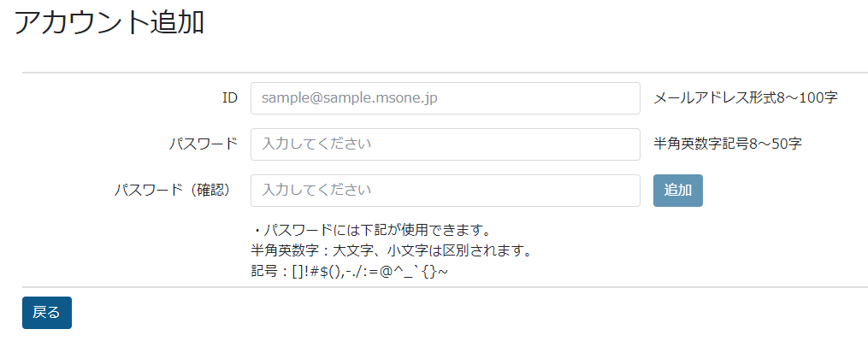This screenshot has height=341, width=868.
Task: Click the ID email input field
Action: tap(445, 98)
